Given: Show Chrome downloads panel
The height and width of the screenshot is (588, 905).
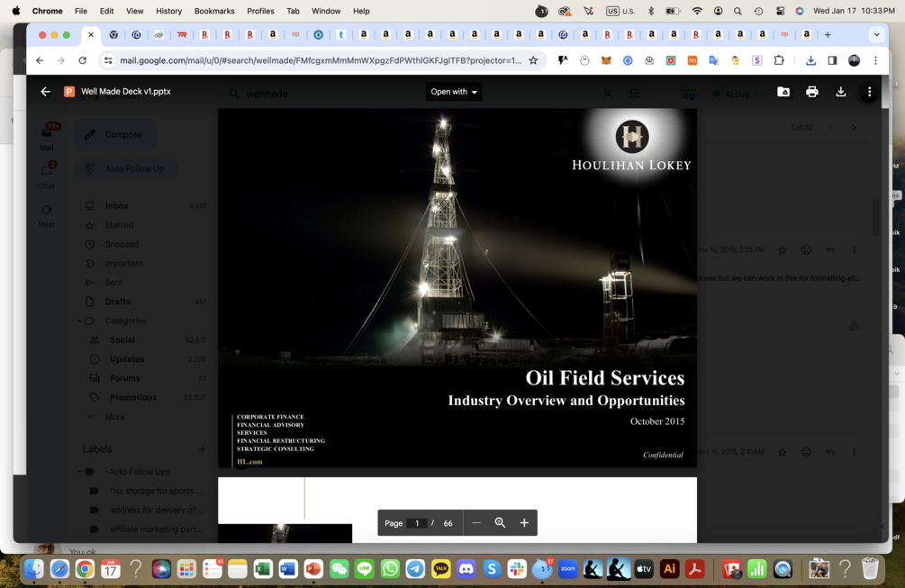Looking at the screenshot, I should [x=810, y=60].
